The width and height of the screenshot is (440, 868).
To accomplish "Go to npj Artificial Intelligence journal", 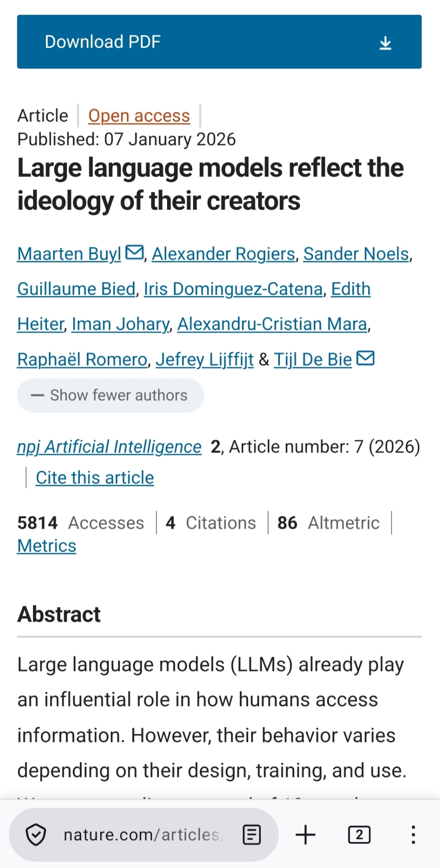I will pos(109,447).
